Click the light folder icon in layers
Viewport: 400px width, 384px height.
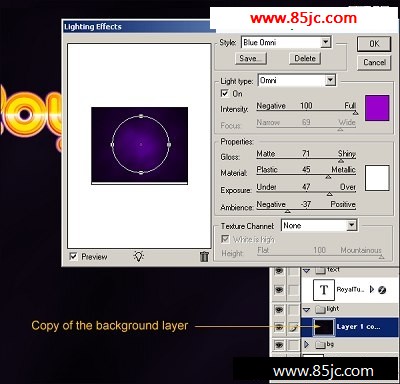pyautogui.click(x=320, y=310)
